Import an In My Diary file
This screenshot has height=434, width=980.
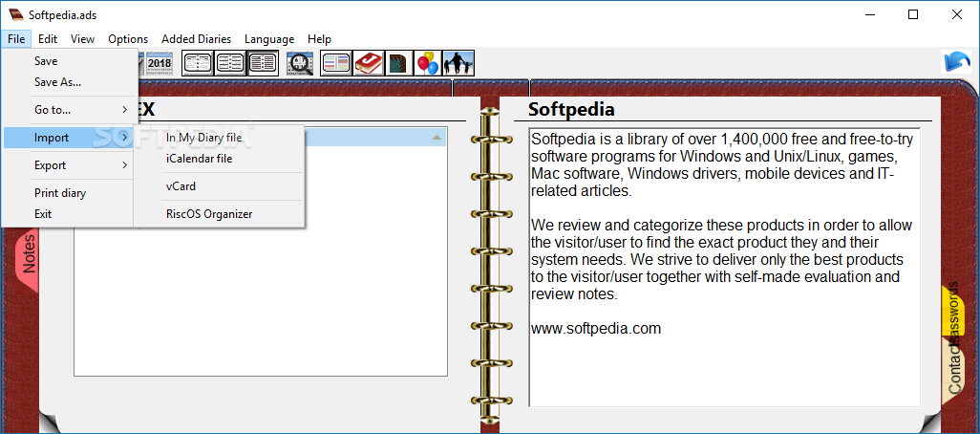[x=219, y=138]
